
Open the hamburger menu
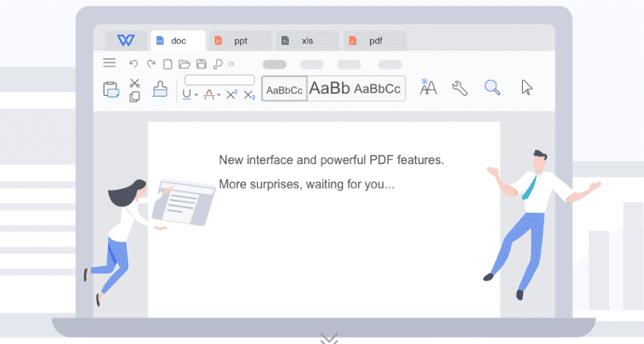coord(109,62)
